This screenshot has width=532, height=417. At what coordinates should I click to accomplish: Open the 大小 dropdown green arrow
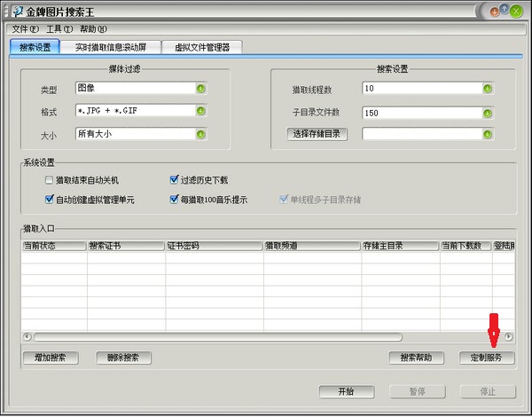201,135
